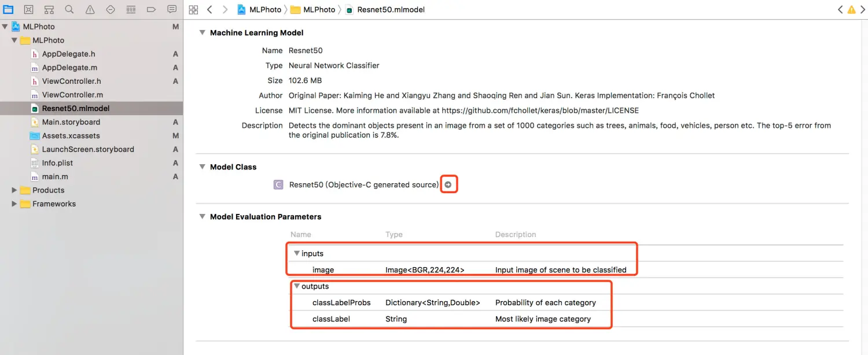Viewport: 868px width, 355px height.
Task: Show the Project navigator folder icon
Action: tap(8, 9)
